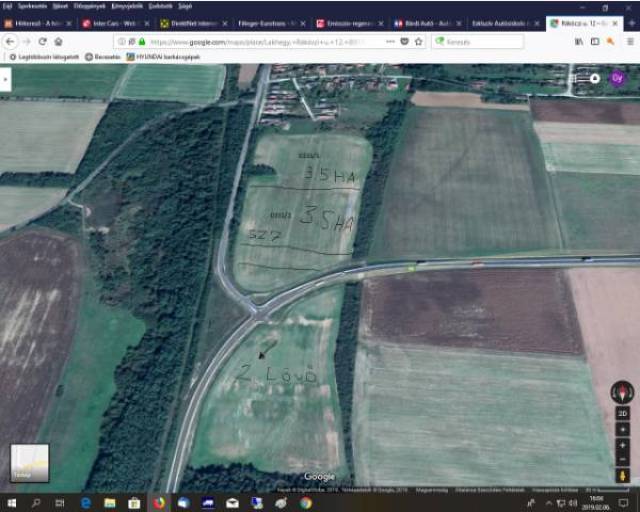
Task: Open the Legtöbbször látogatott bookmark
Action: click(45, 56)
